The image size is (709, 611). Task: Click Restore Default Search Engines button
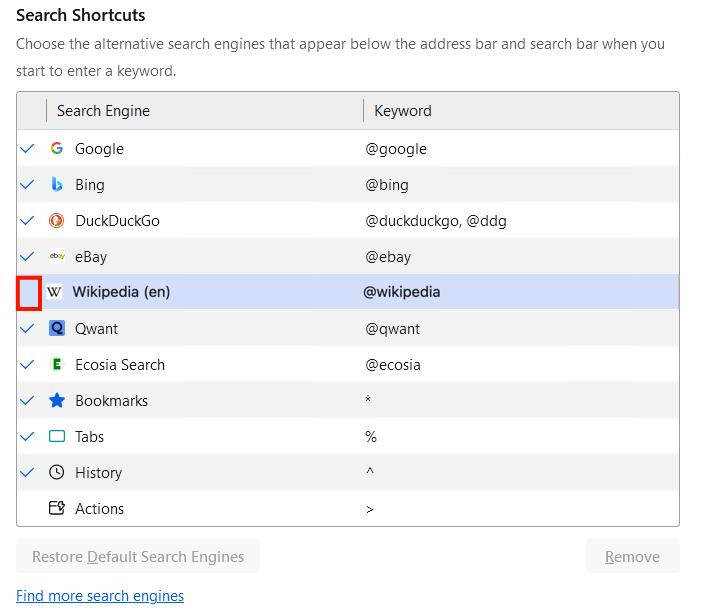tap(138, 556)
